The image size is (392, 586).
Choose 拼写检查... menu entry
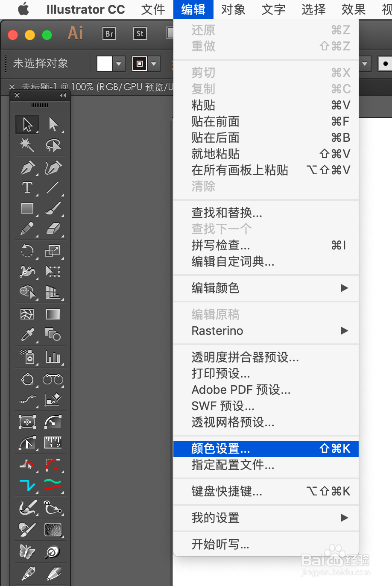pyautogui.click(x=266, y=245)
